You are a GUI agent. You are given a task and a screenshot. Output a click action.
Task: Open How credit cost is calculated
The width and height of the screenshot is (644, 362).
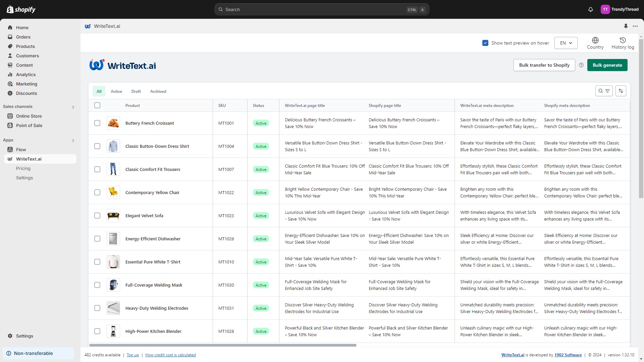170,355
